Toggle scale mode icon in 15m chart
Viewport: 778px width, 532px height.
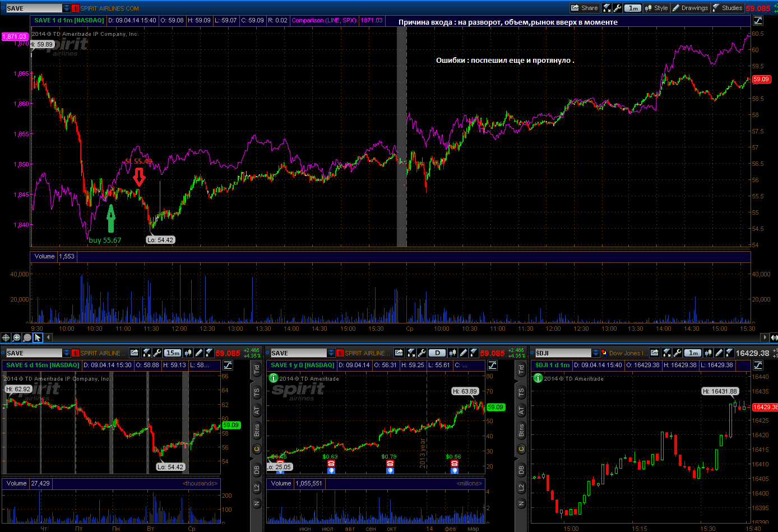coord(228,365)
